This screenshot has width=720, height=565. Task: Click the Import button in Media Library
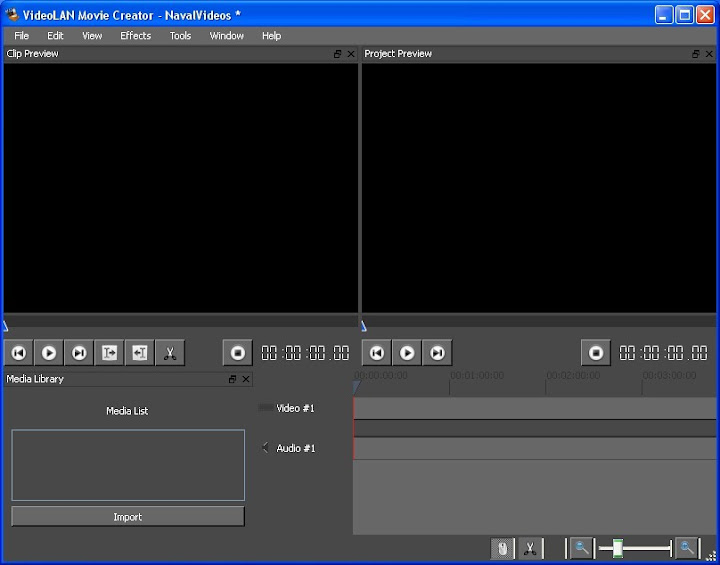pos(128,517)
